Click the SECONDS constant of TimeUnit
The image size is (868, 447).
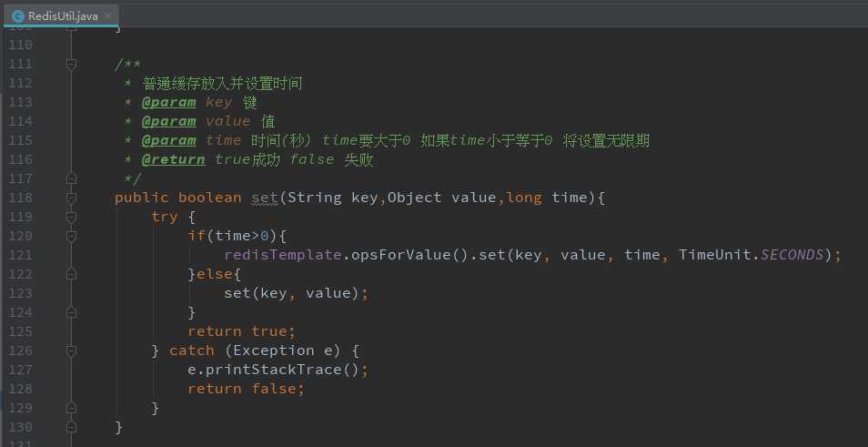click(x=792, y=255)
